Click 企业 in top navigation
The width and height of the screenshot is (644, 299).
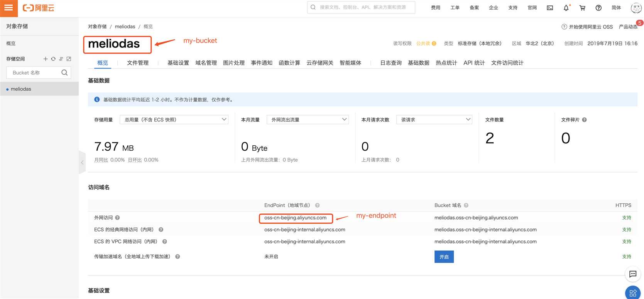pos(494,8)
